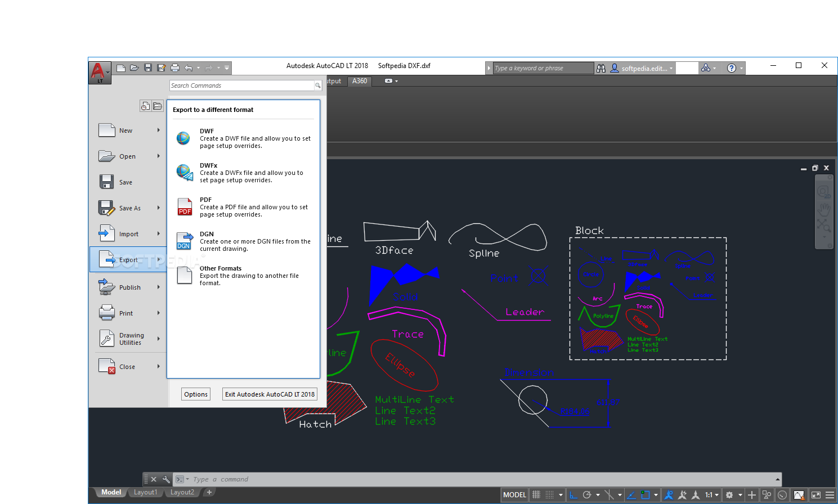
Task: Click the Type a keyword or phrase search box
Action: click(x=543, y=68)
